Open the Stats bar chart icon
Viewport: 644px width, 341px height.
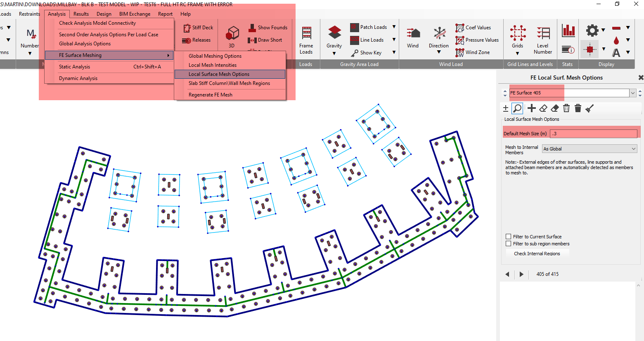pyautogui.click(x=568, y=31)
